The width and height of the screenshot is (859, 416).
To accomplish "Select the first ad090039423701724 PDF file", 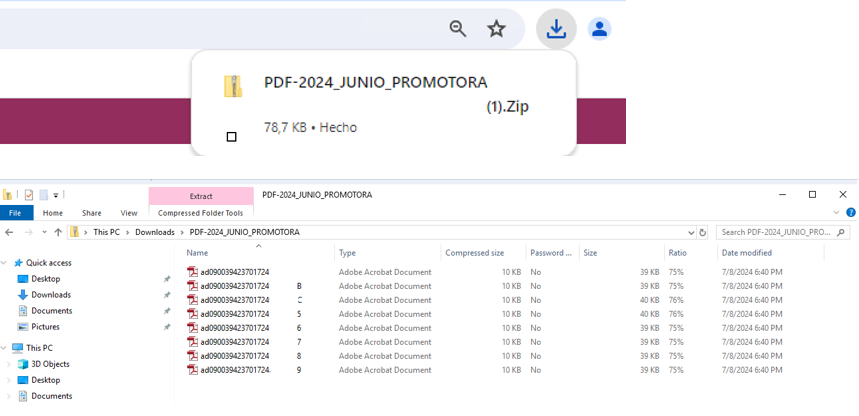I will [234, 272].
